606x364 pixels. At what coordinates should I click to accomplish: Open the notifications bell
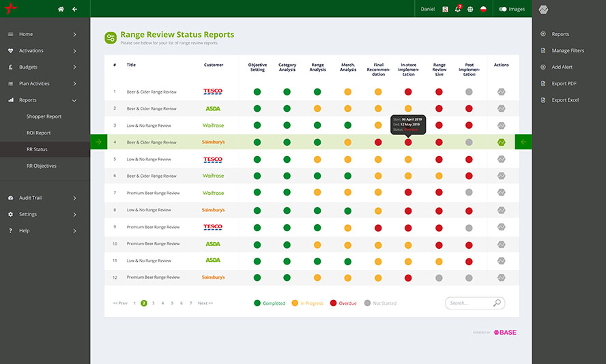point(458,9)
